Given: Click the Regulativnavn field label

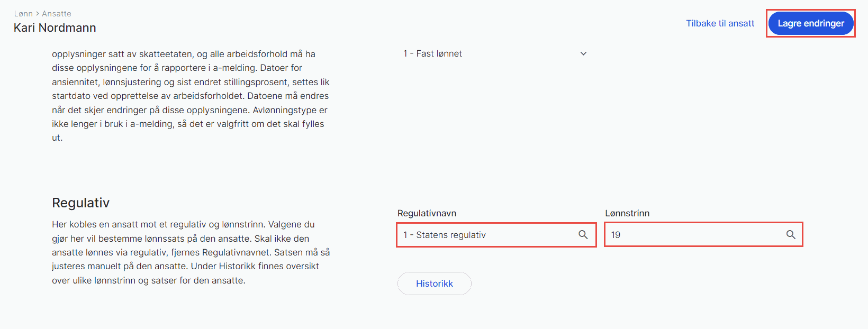Looking at the screenshot, I should [426, 213].
